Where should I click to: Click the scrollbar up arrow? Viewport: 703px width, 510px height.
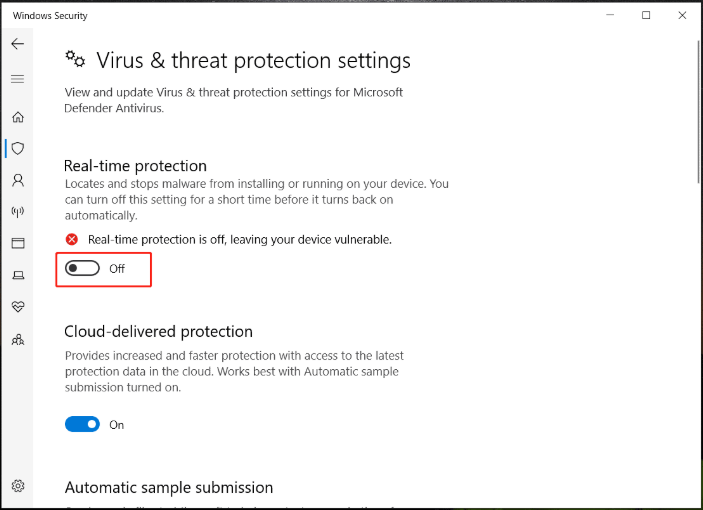click(696, 38)
